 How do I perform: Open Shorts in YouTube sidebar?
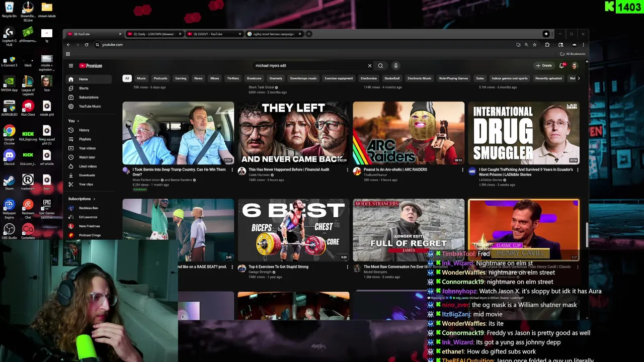[89, 88]
